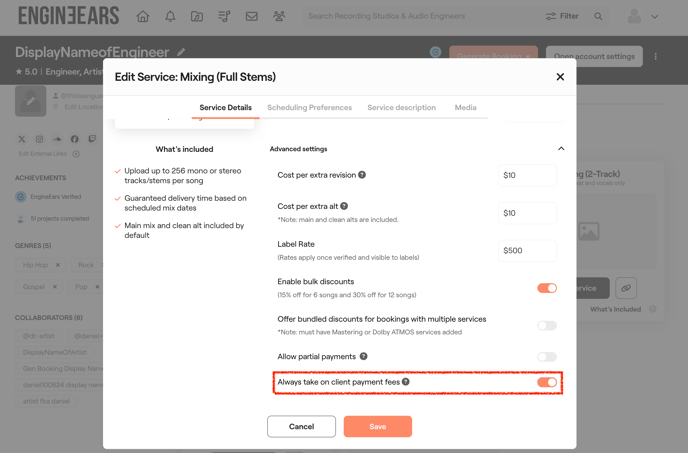Enable the Allow partial payments toggle
Screen dimensions: 688x453
point(546,356)
